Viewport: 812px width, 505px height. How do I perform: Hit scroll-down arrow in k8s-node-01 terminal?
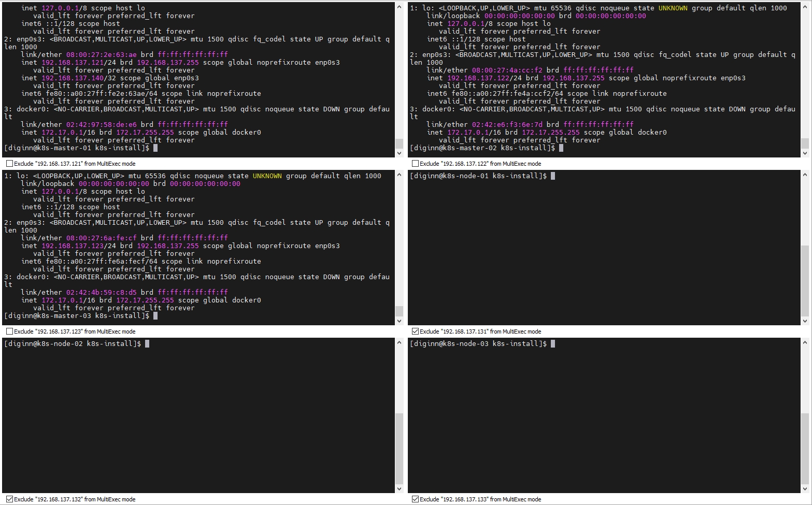tap(805, 321)
